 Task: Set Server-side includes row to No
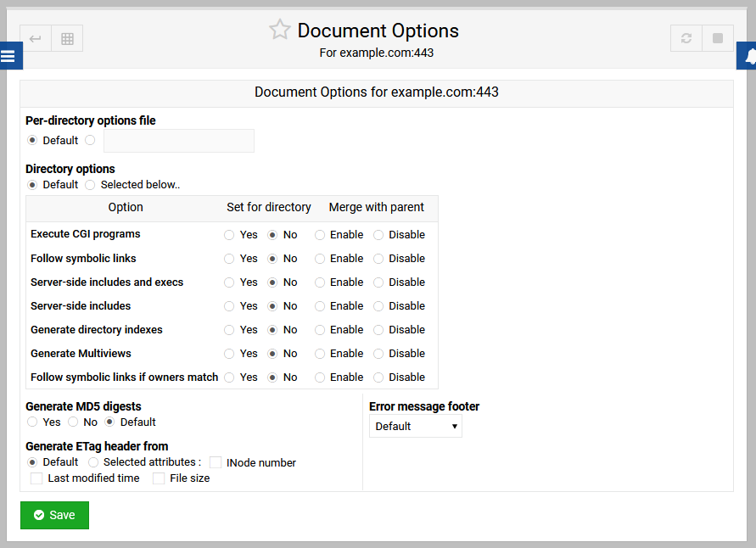[x=272, y=306]
